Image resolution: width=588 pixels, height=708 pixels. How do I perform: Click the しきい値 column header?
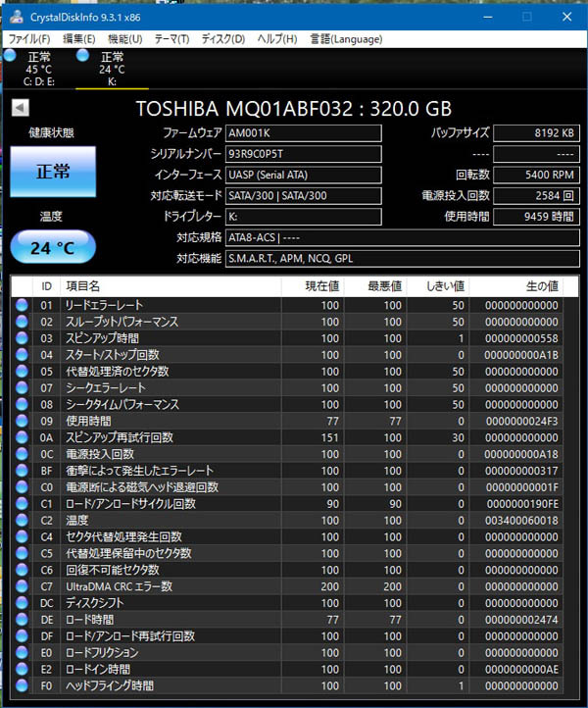click(x=438, y=286)
